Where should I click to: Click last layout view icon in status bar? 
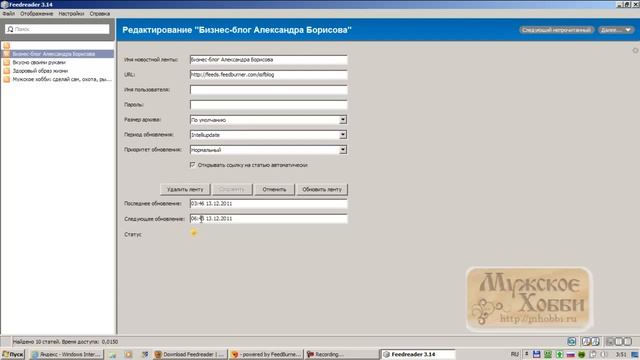click(x=628, y=341)
